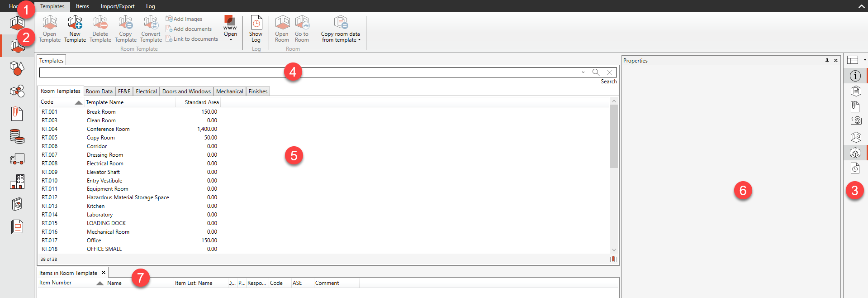Clear the search field with X icon
The image size is (868, 298).
click(x=610, y=72)
